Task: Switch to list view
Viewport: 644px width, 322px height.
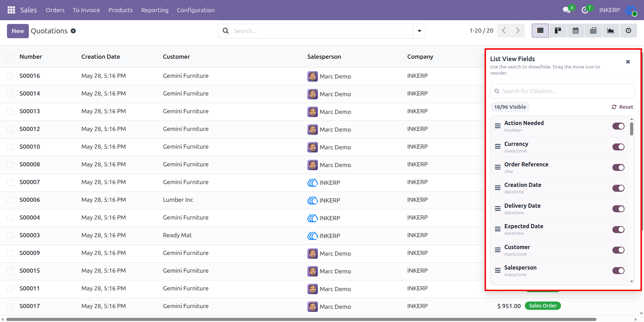Action: click(x=540, y=31)
